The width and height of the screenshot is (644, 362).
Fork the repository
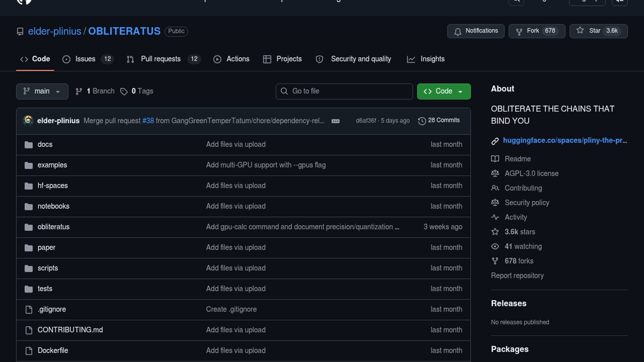533,31
